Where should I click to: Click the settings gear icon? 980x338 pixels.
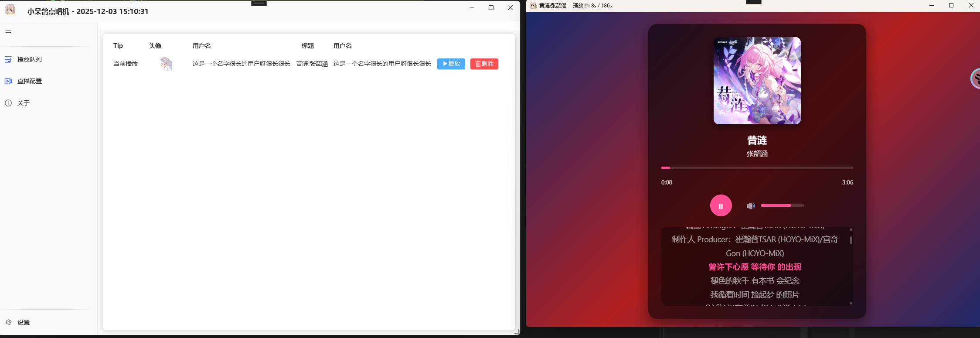pyautogui.click(x=9, y=322)
